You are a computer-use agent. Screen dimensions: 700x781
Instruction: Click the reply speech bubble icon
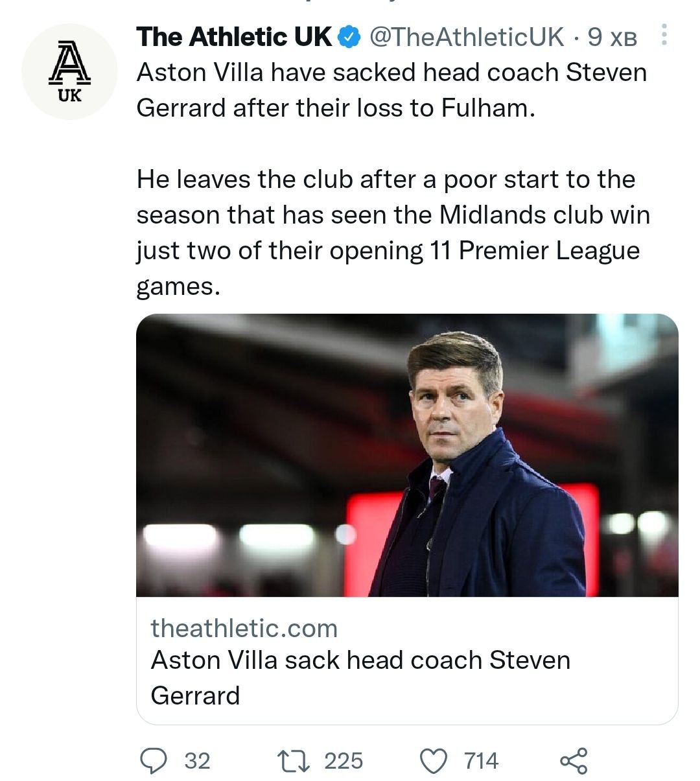[153, 760]
